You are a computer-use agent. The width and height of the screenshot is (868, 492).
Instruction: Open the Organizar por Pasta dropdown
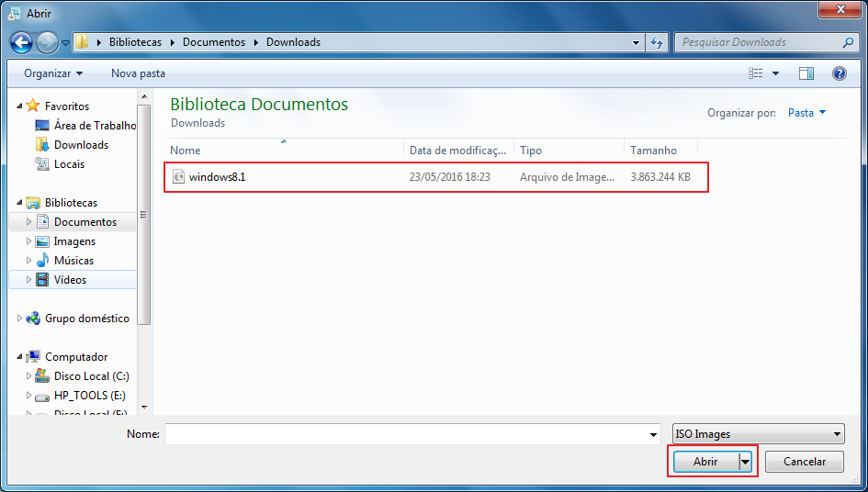click(x=807, y=113)
